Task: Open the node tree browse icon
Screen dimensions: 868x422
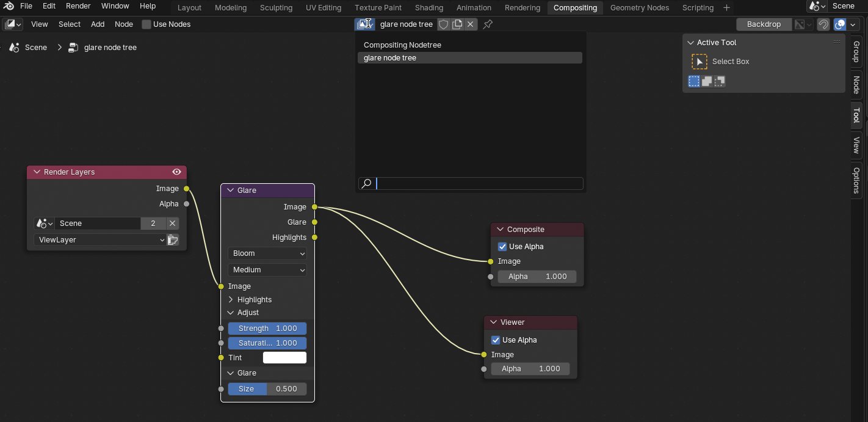Action: 364,24
